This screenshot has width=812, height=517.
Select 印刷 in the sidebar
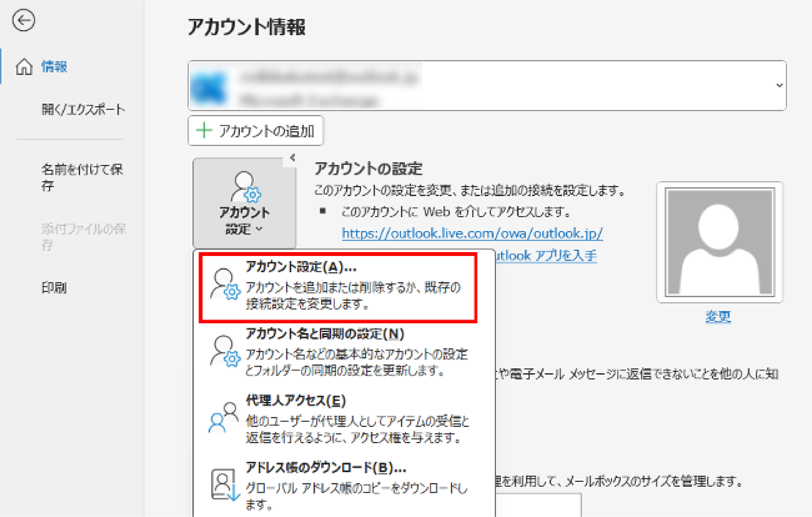point(54,288)
